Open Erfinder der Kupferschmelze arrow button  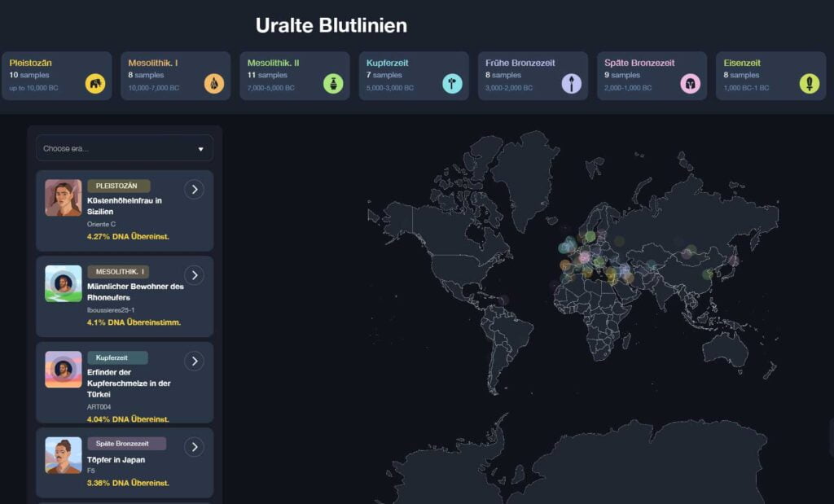194,361
